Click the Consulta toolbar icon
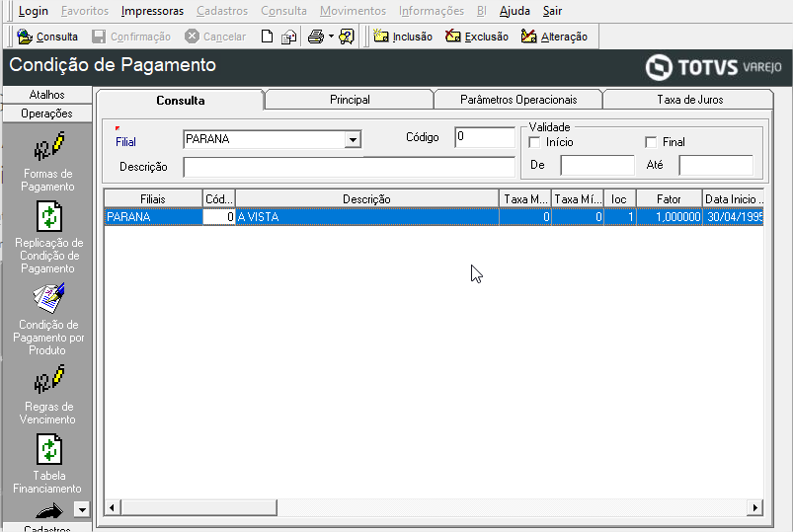This screenshot has height=532, width=793. [x=25, y=37]
